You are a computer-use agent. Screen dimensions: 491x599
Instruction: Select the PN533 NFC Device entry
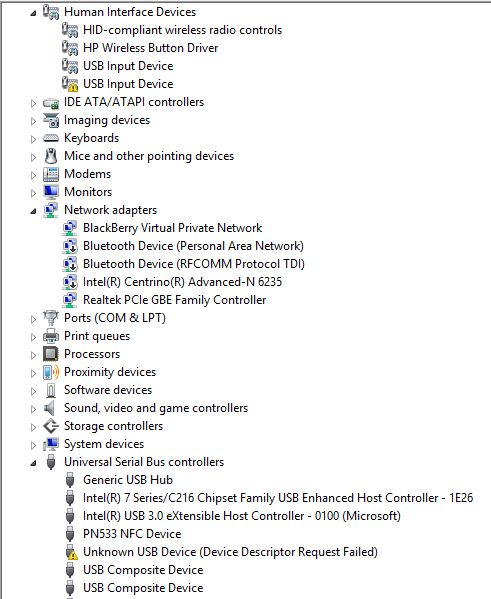pos(132,534)
